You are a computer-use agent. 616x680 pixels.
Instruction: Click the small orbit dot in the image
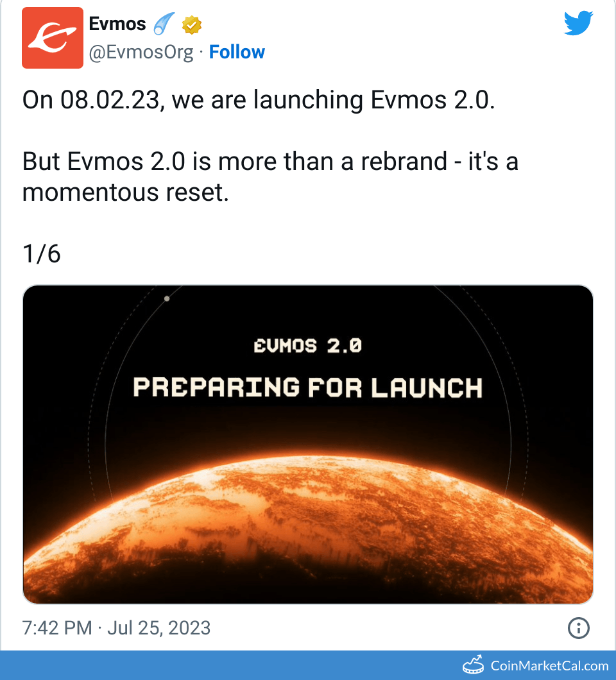pyautogui.click(x=167, y=298)
